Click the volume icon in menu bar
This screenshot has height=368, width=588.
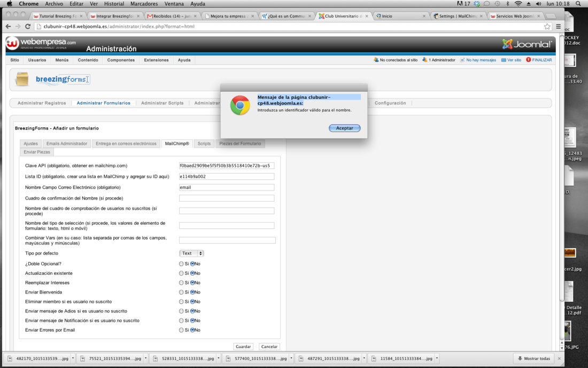pyautogui.click(x=538, y=4)
